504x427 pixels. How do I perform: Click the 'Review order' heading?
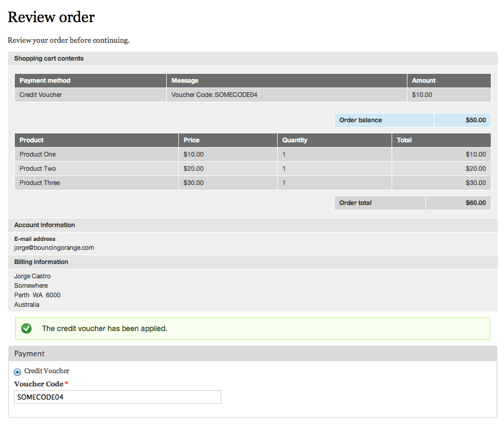[51, 17]
